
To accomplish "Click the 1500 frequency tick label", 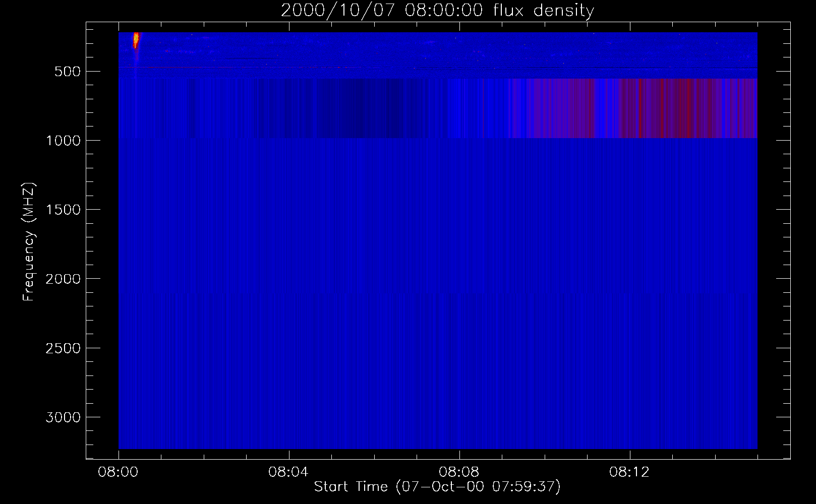I will pyautogui.click(x=63, y=210).
